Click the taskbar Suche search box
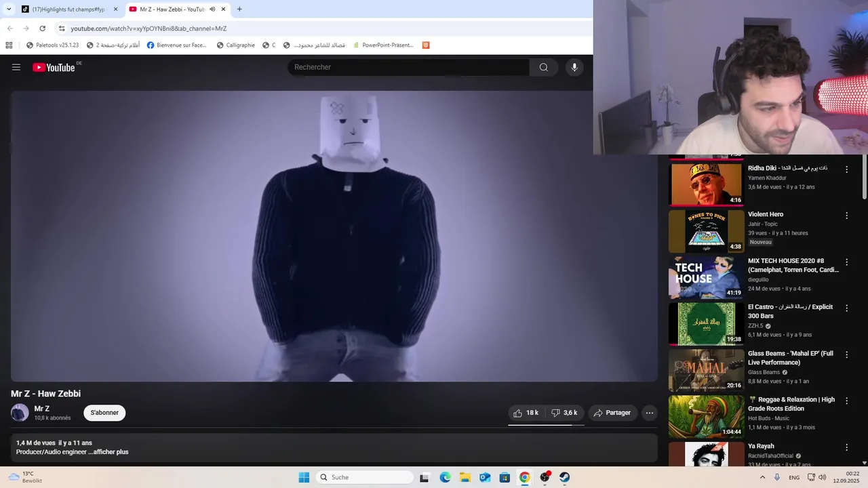This screenshot has width=868, height=488. pos(366,477)
